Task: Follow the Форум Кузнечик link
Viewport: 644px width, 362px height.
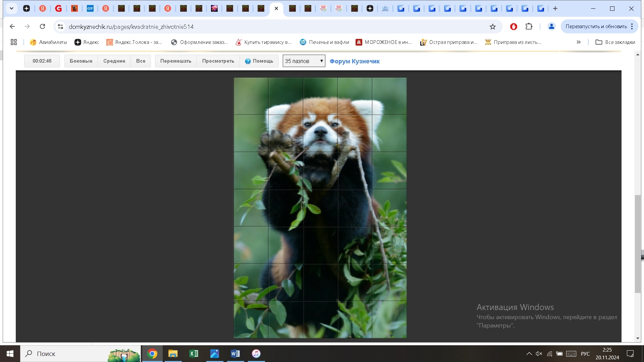Action: point(355,61)
